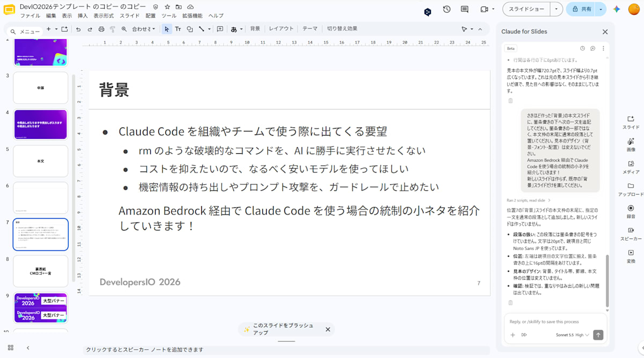Click the zoom magnifier tool
644x358 pixels.
coord(124,29)
